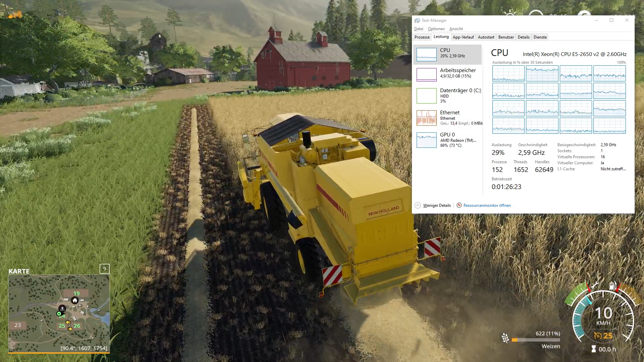Switch to the Autostart tab
The image size is (644, 362).
coord(486,37)
